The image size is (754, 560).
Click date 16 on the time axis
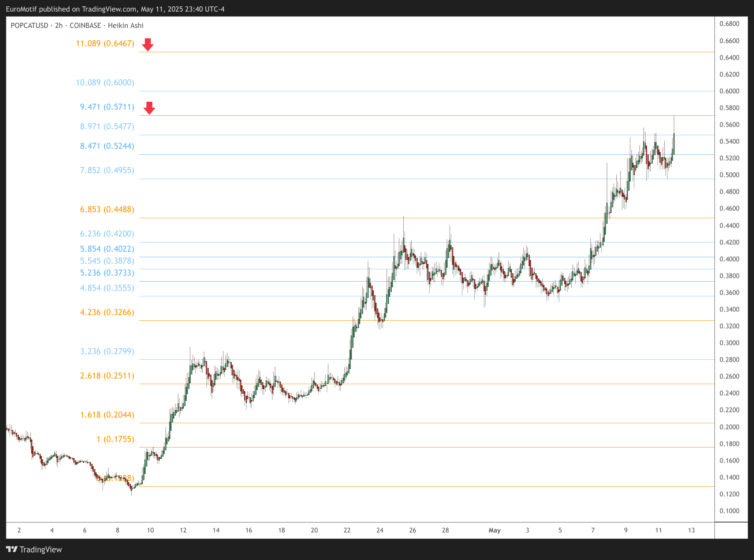(x=249, y=530)
